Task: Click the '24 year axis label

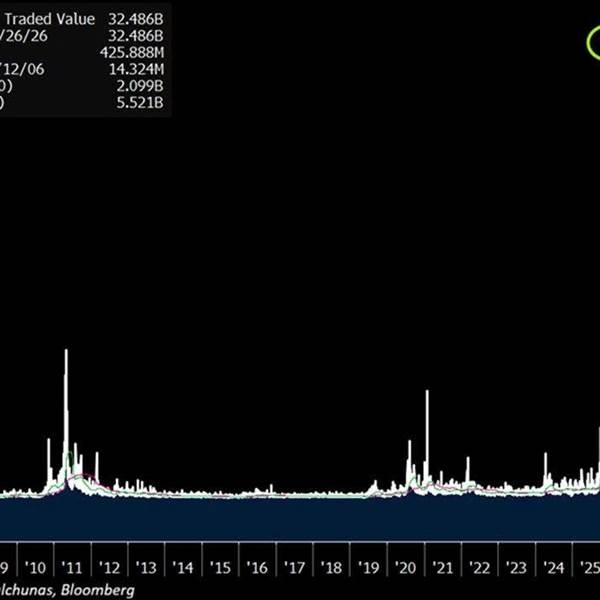Action: coord(554,567)
